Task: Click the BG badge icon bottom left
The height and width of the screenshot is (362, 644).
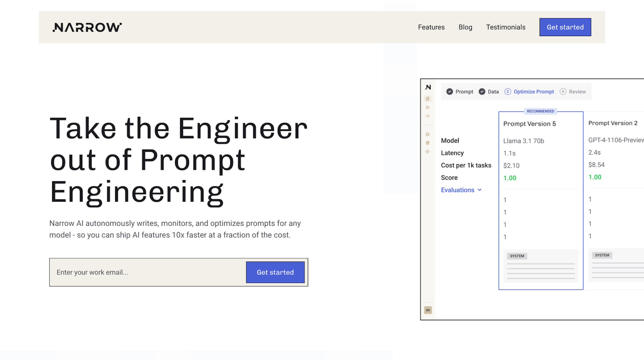Action: point(428,310)
